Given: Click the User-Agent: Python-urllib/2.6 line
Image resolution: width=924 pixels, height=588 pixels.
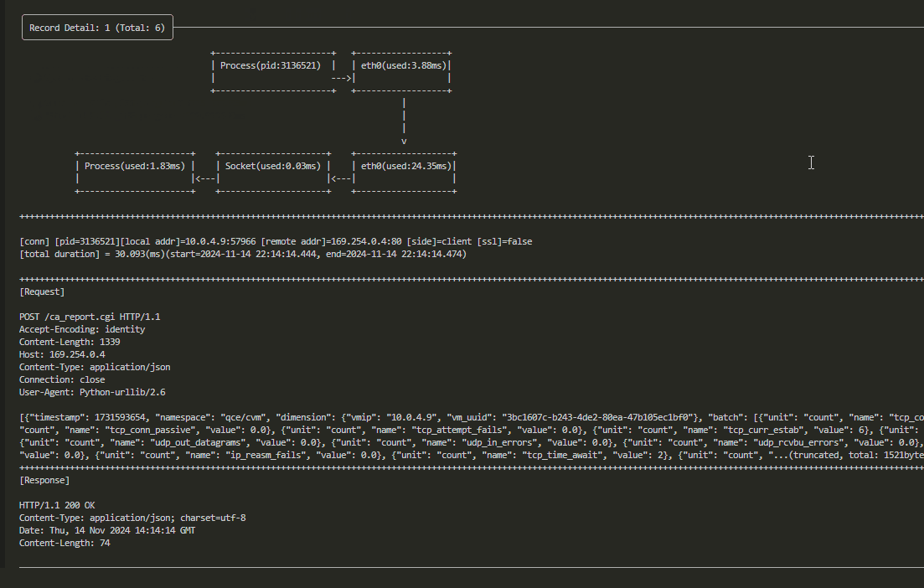Looking at the screenshot, I should (92, 391).
